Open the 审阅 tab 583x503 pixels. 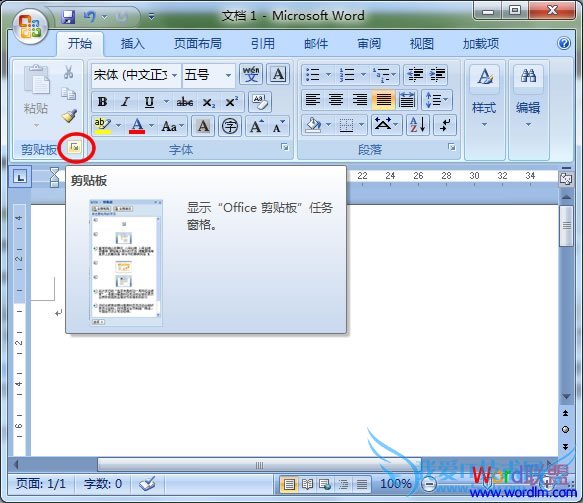369,44
